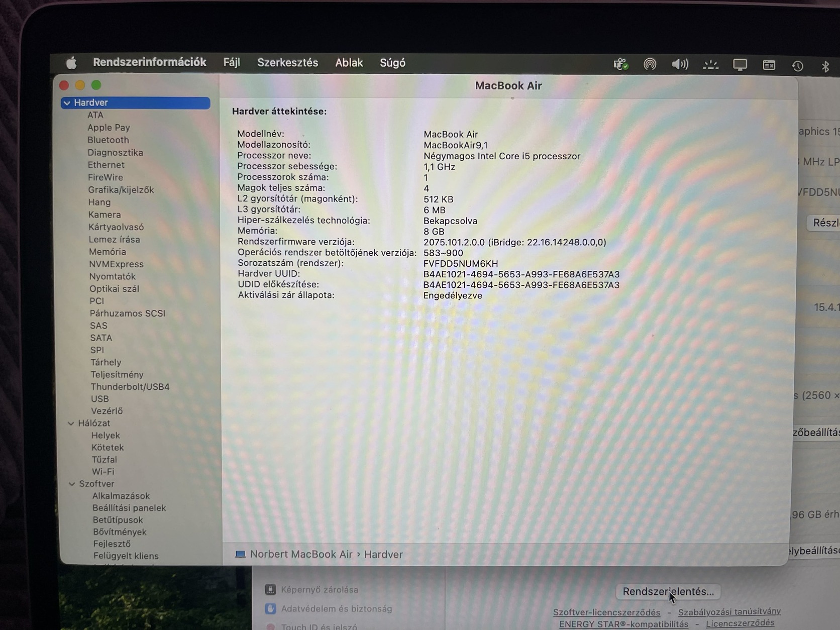Viewport: 840px width, 630px height.
Task: Click the keyboard input menu bar icon
Action: [x=769, y=65]
